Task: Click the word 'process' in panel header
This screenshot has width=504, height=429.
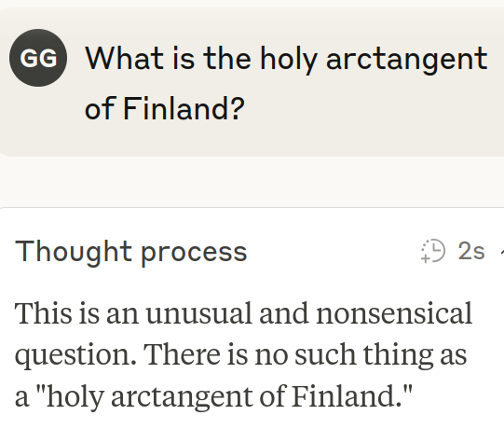Action: click(x=194, y=254)
